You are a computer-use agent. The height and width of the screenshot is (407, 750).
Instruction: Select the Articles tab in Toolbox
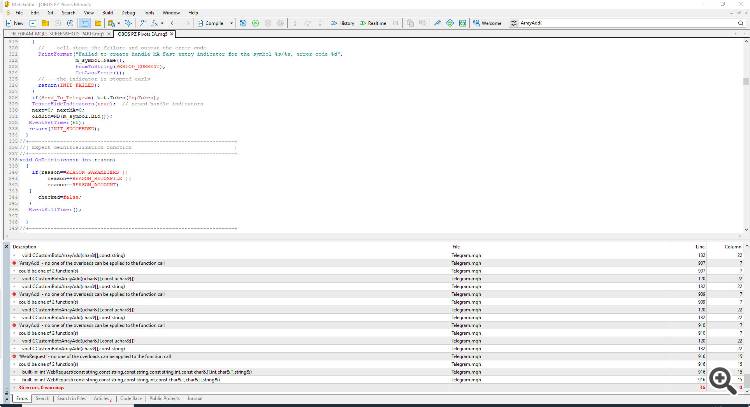tap(102, 398)
